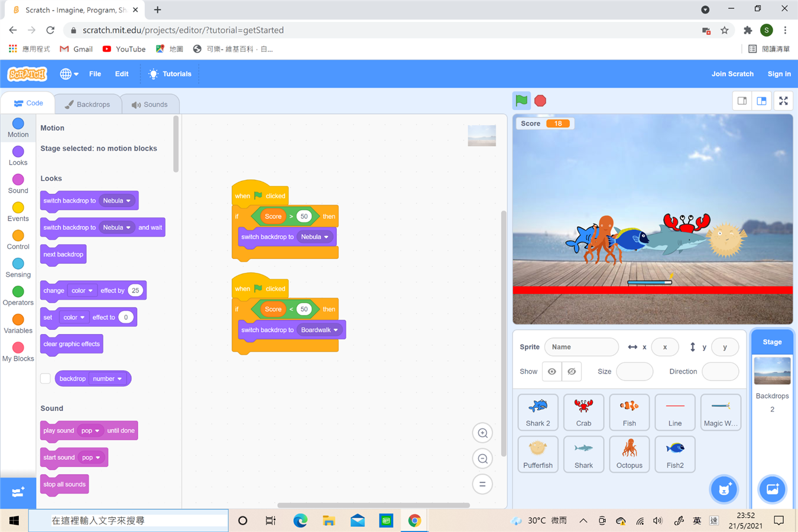
Task: Zoom in on the code workspace
Action: click(x=482, y=433)
